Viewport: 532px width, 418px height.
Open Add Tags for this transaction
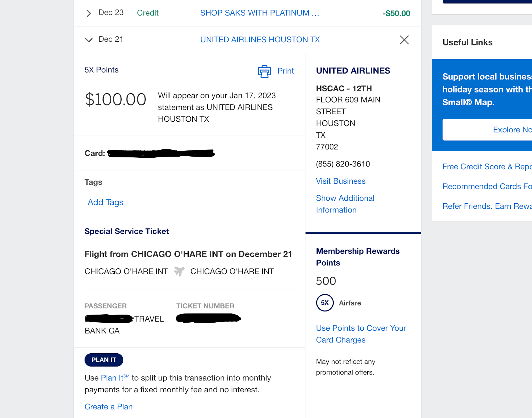click(x=105, y=202)
